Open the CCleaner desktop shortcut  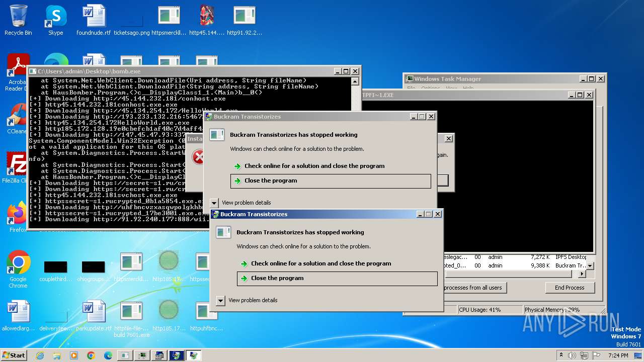17,120
